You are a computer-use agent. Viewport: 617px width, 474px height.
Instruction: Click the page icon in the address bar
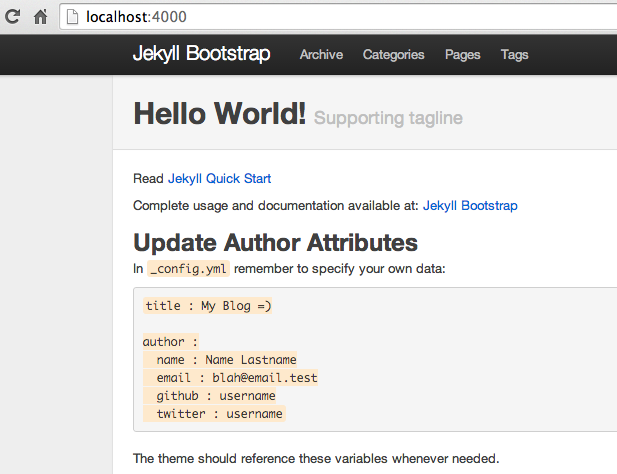coord(72,17)
